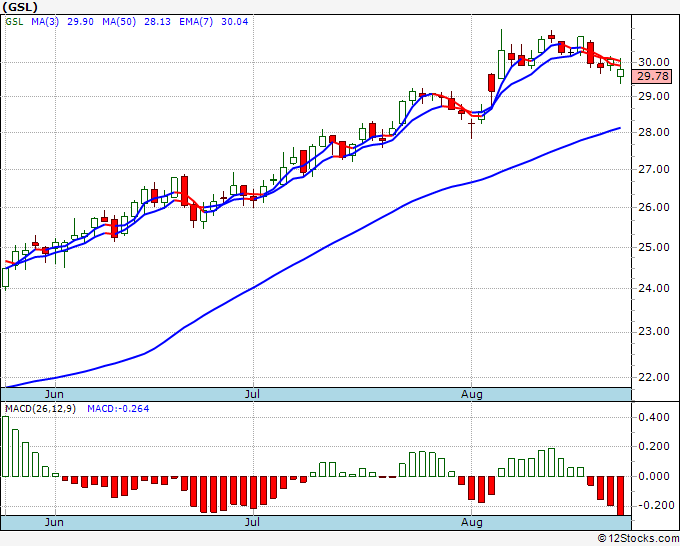Viewport: 680px width, 546px height.
Task: Click the MA(3) value 29.90
Action: (x=80, y=21)
